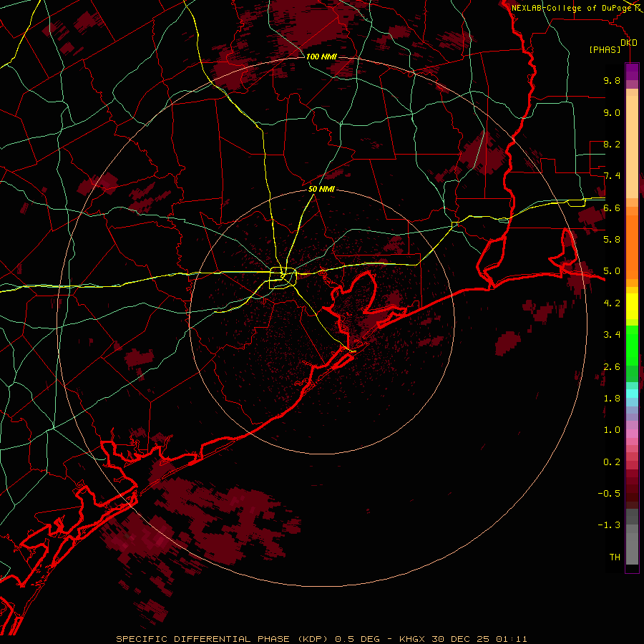
Task: Click the NEXLAB-College of DuPage credit text
Action: click(572, 8)
